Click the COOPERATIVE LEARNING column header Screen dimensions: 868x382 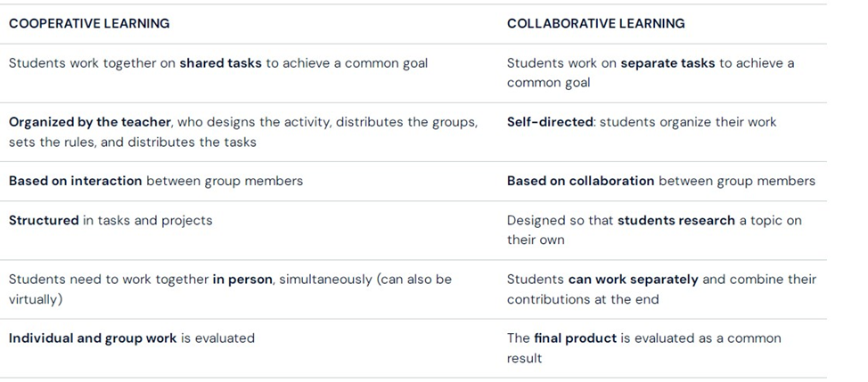point(89,24)
